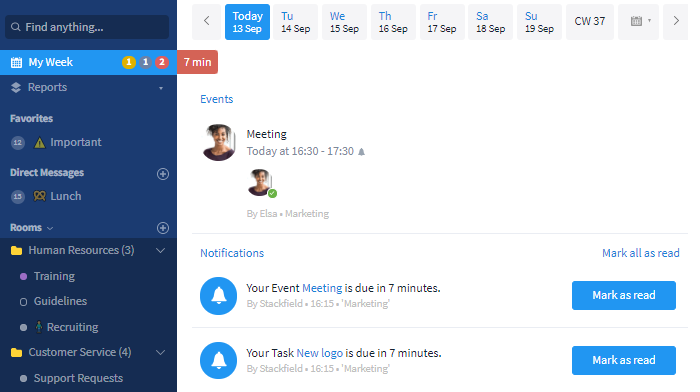Viewport: 700px width, 392px height.
Task: Open the calendar picker icon dropdown
Action: 638,21
